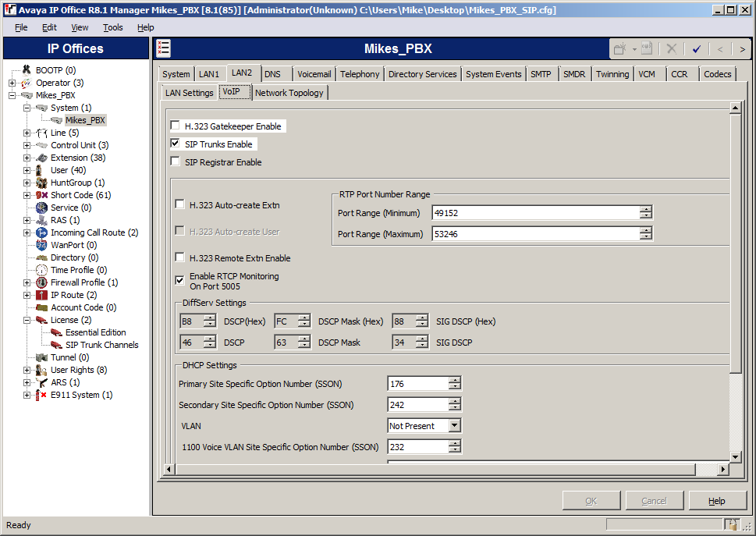Select the Network Topology sub-tab
Viewport: 756px width, 536px height.
click(289, 93)
